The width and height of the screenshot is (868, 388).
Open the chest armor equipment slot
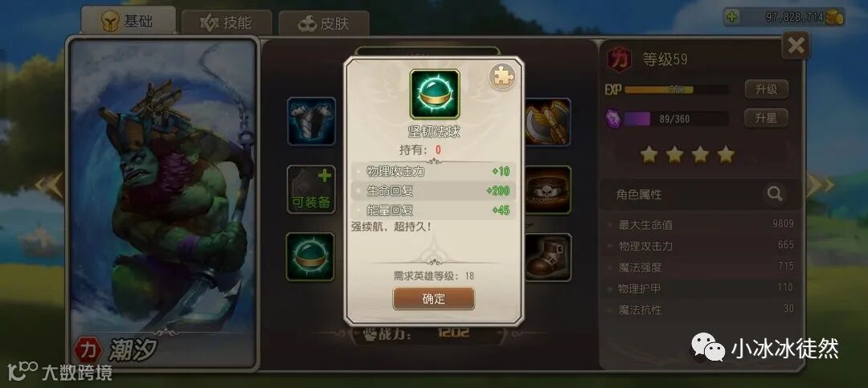[311, 121]
